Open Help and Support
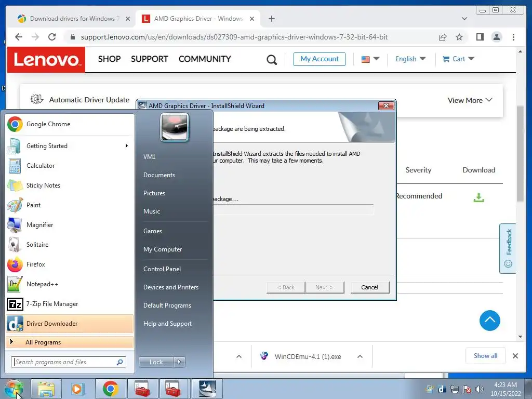Screen dimensions: 532x399 [167, 324]
